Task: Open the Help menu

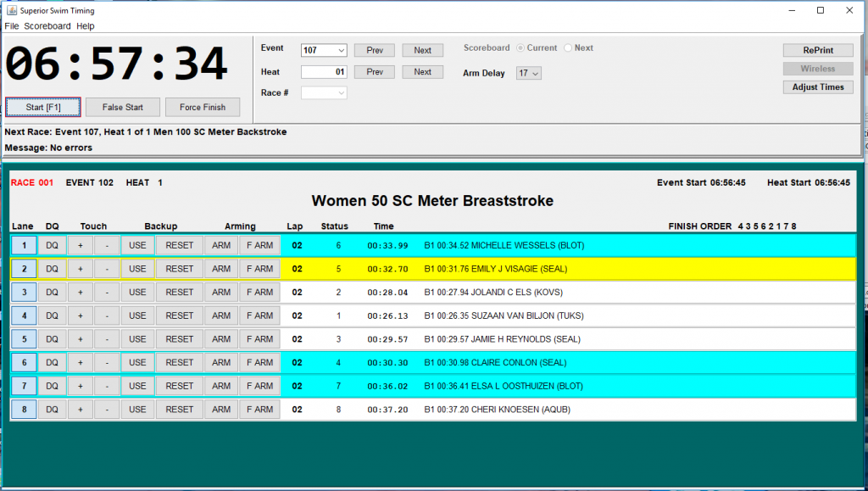Action: click(86, 26)
